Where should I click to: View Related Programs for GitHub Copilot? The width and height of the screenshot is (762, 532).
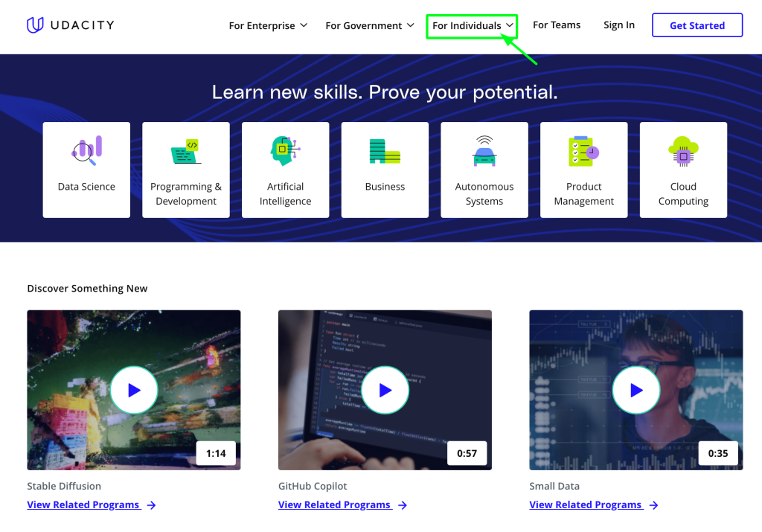pos(336,504)
